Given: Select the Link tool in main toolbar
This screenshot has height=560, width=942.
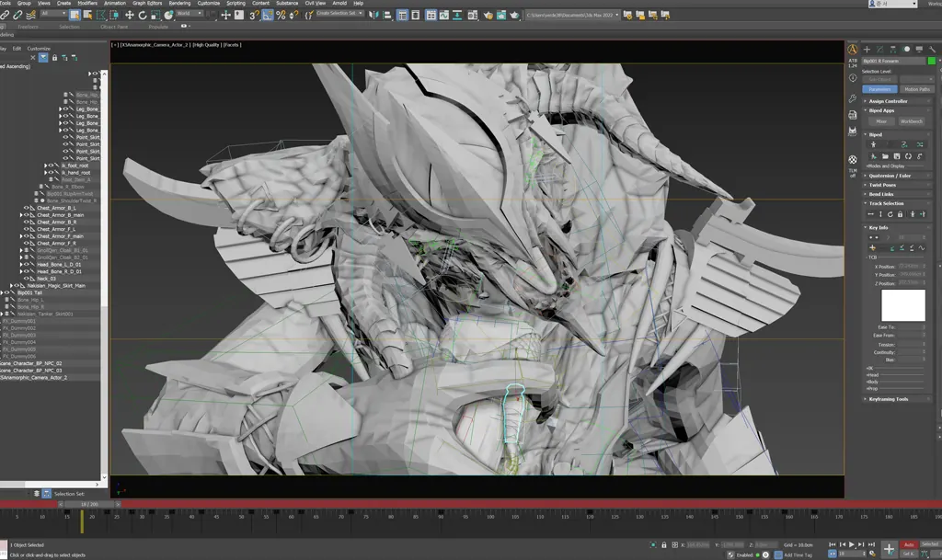Looking at the screenshot, I should [5, 15].
